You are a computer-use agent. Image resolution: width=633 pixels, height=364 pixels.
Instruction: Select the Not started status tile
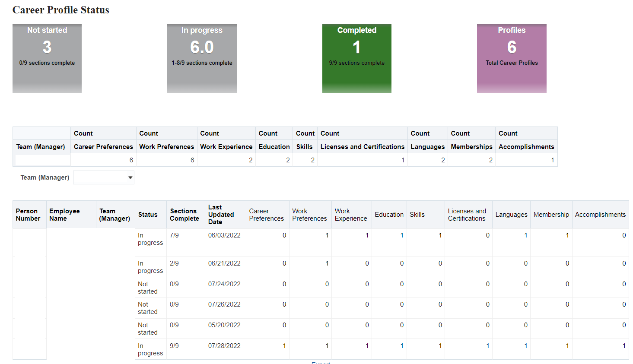click(47, 58)
